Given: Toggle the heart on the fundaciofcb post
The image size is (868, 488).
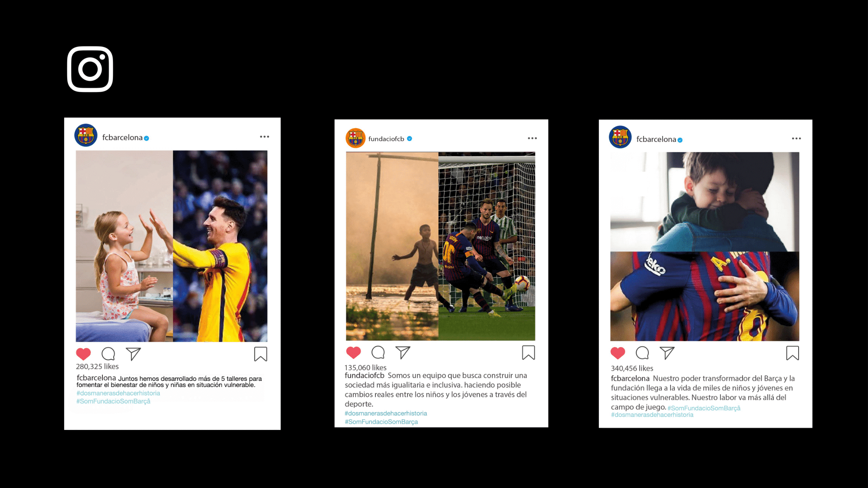Looking at the screenshot, I should [x=353, y=353].
